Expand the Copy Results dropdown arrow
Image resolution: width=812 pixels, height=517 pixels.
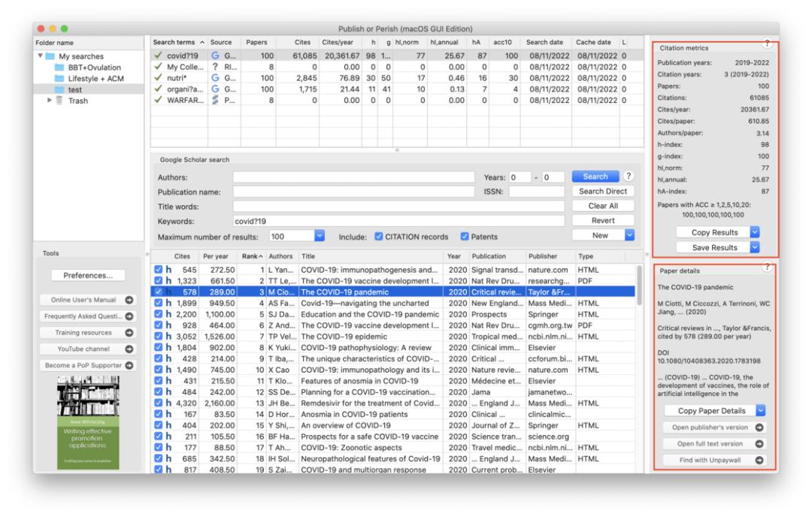click(754, 232)
